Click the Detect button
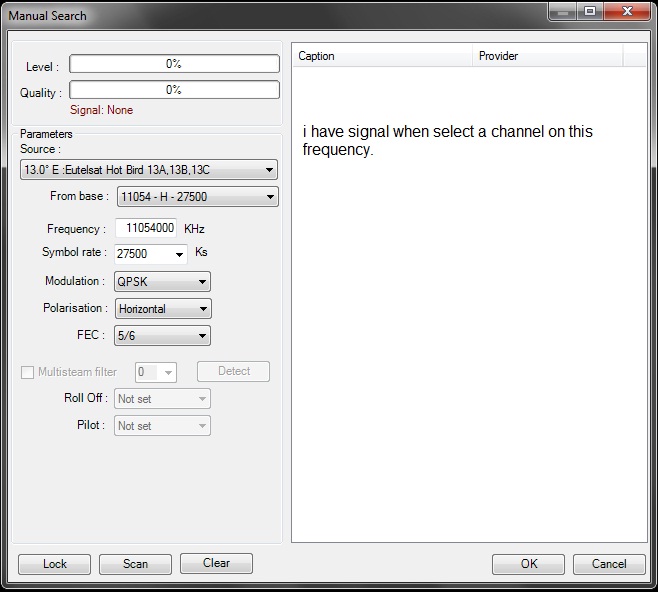 click(x=233, y=371)
